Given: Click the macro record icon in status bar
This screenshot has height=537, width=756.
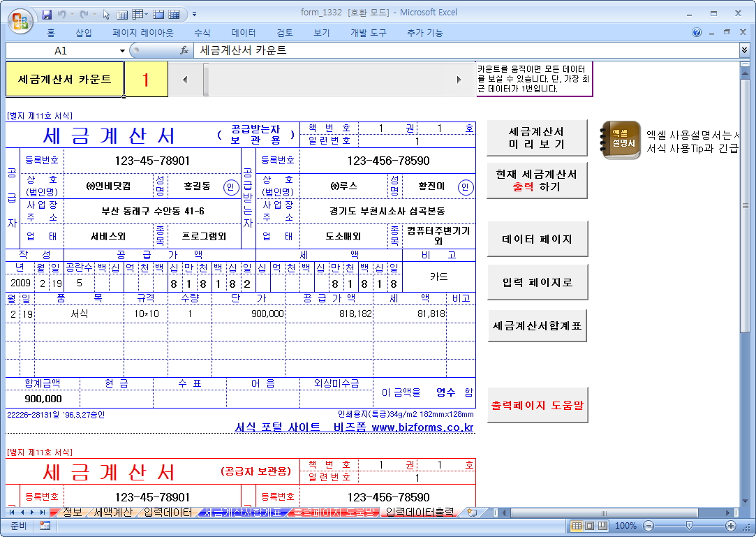Looking at the screenshot, I should [x=45, y=526].
